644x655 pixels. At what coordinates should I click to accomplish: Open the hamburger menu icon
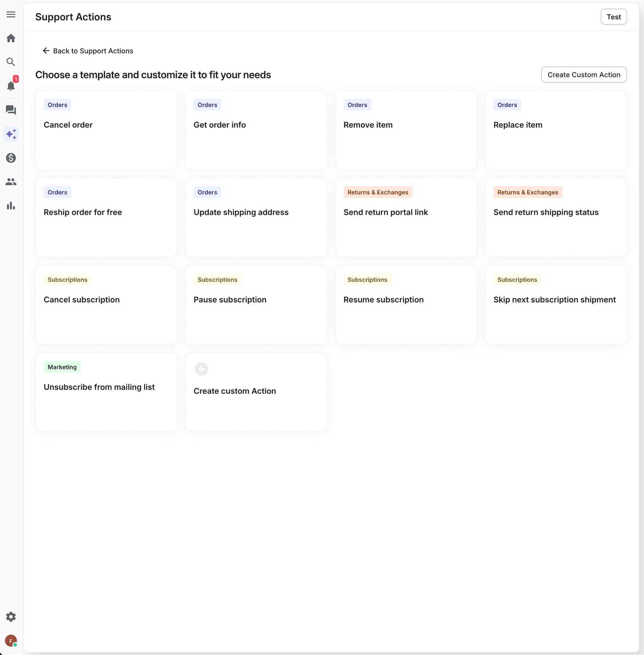coord(11,14)
